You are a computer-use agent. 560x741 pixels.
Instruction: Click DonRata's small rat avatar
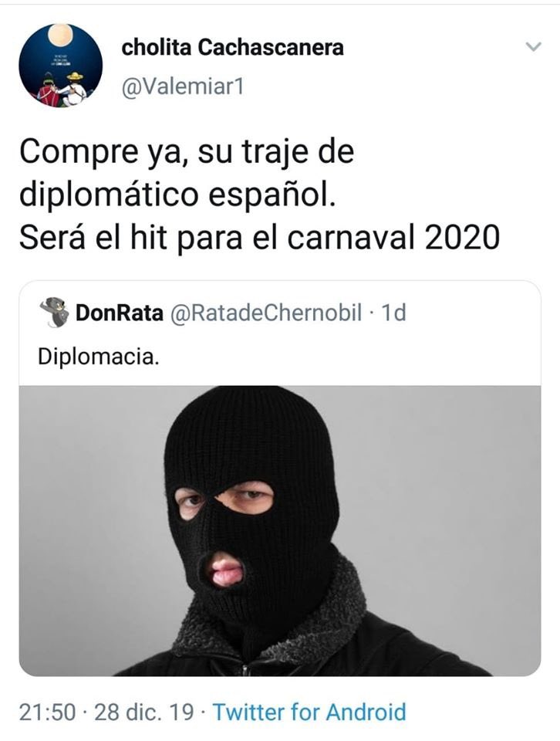54,313
